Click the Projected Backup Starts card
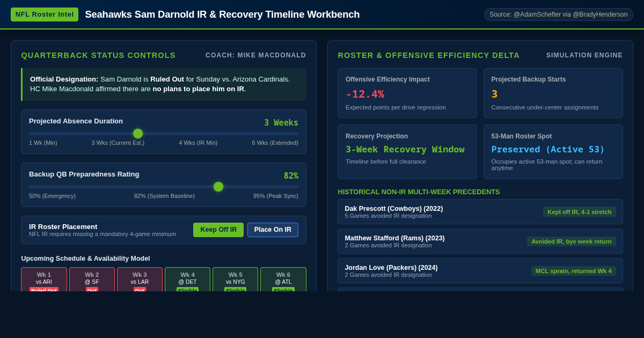644x338 pixels. pyautogui.click(x=553, y=93)
